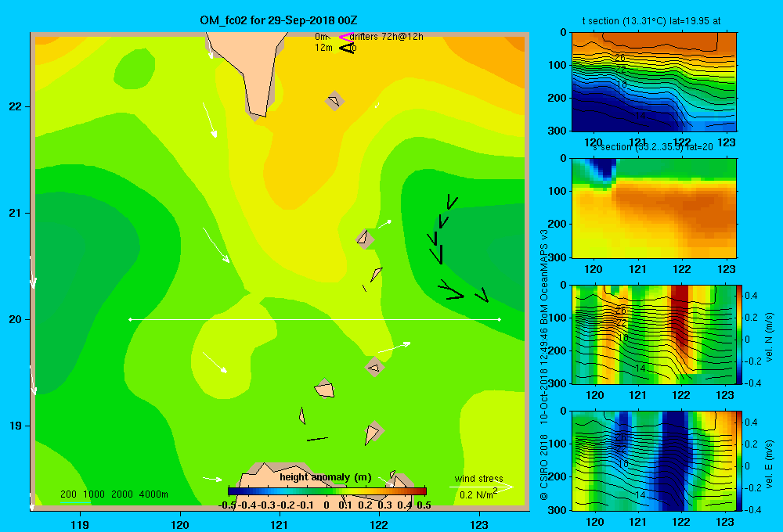Click the '200 1000 2000 4000m' depth contour legend

click(114, 494)
